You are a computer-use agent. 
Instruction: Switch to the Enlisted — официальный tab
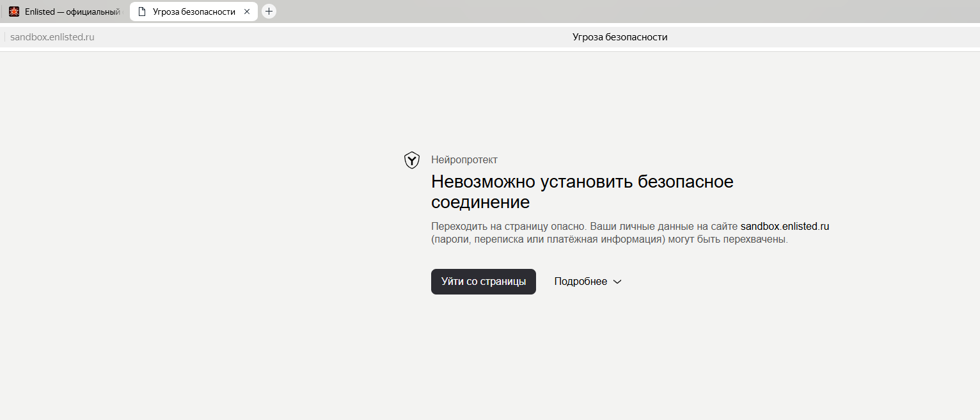(x=72, y=12)
